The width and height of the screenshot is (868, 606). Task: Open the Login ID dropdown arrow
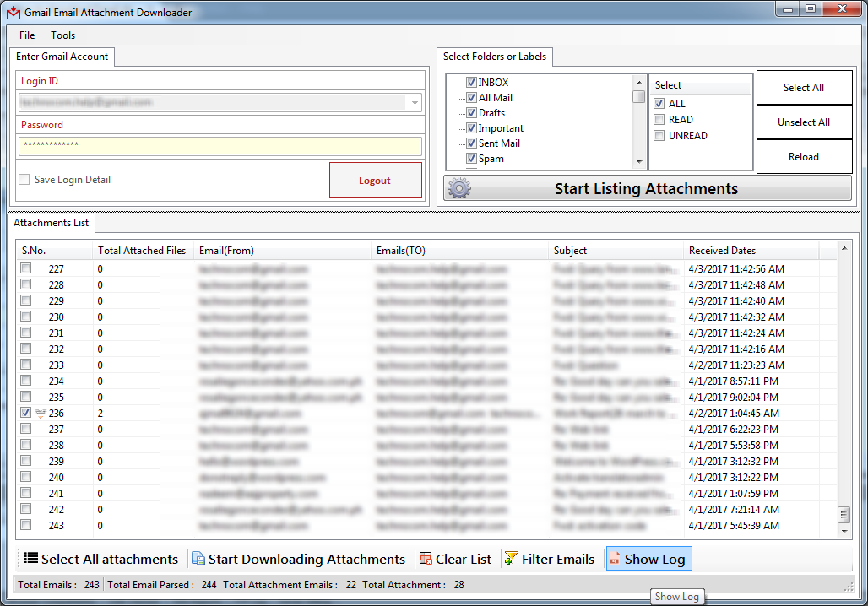click(x=415, y=103)
